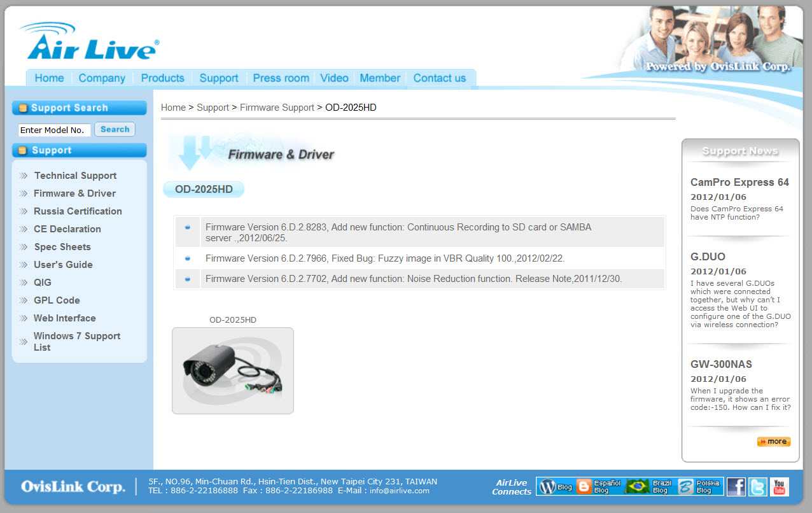The width and height of the screenshot is (812, 513).
Task: Open the Video menu
Action: [334, 78]
